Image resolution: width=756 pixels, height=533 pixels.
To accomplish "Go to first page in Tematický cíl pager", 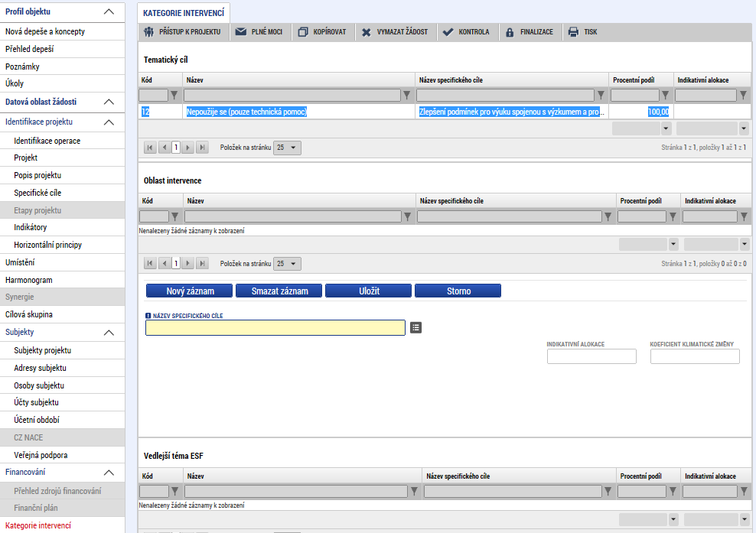I will click(150, 148).
